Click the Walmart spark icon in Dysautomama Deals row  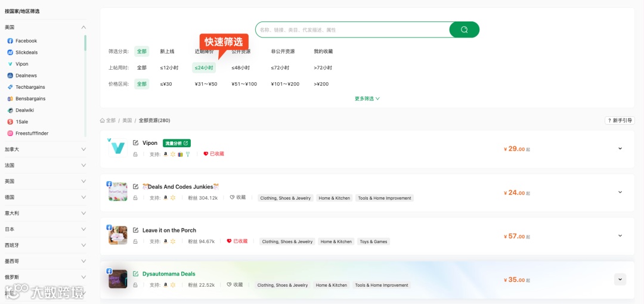173,285
